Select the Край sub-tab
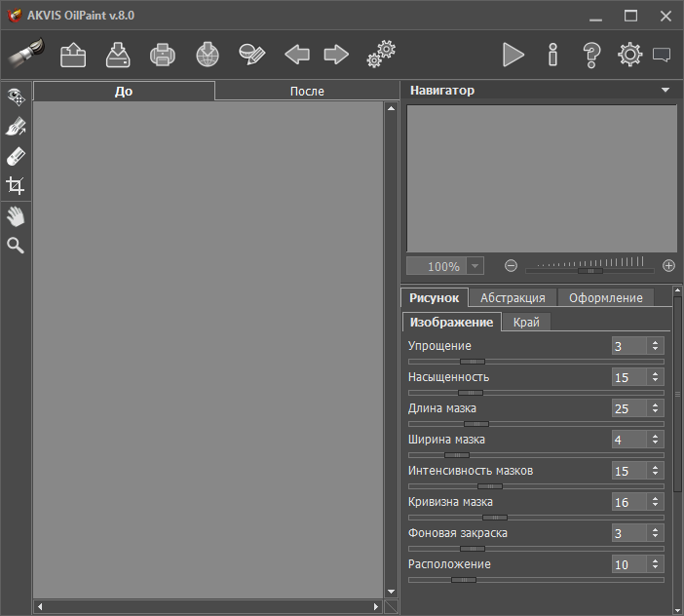This screenshot has width=684, height=616. click(x=526, y=322)
